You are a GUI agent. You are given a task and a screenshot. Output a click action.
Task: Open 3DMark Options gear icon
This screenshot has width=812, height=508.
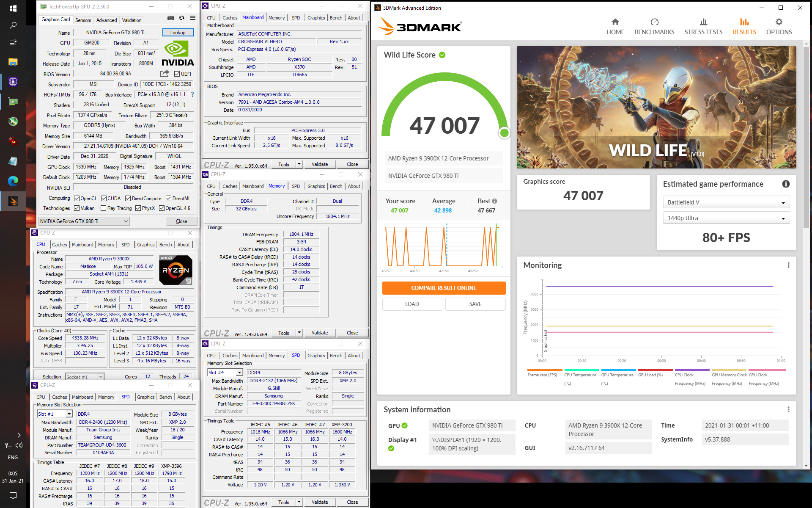coord(779,22)
